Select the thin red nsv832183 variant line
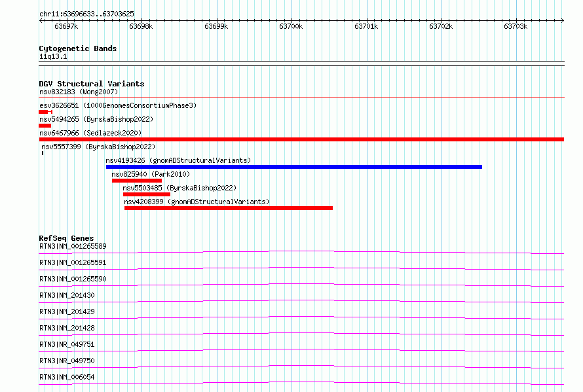Screen dimensions: 583x392 pos(301,98)
